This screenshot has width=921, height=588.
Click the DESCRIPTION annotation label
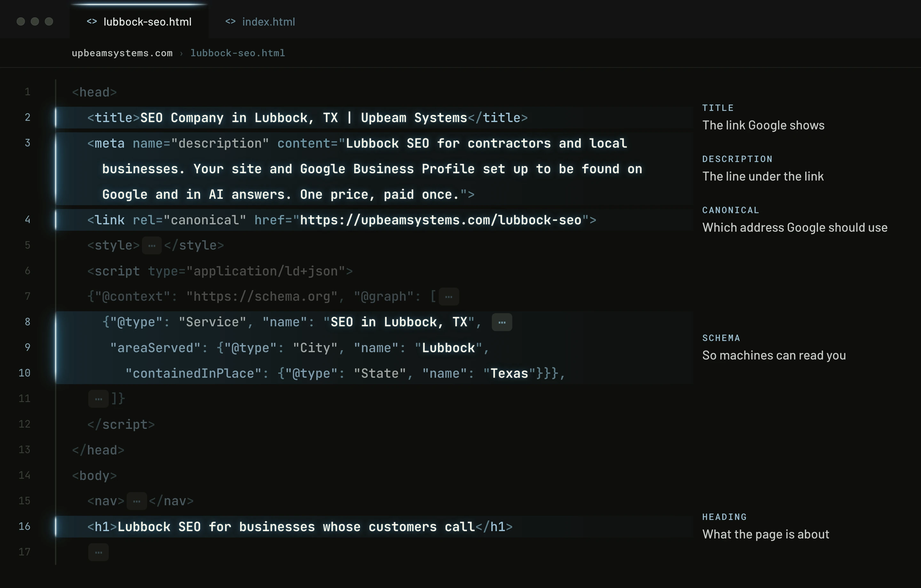tap(737, 159)
